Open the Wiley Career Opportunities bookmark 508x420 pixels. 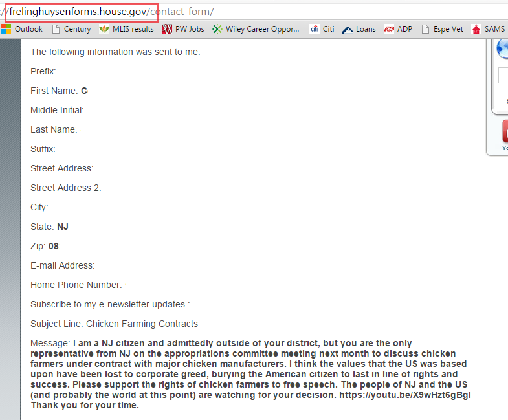pyautogui.click(x=256, y=29)
